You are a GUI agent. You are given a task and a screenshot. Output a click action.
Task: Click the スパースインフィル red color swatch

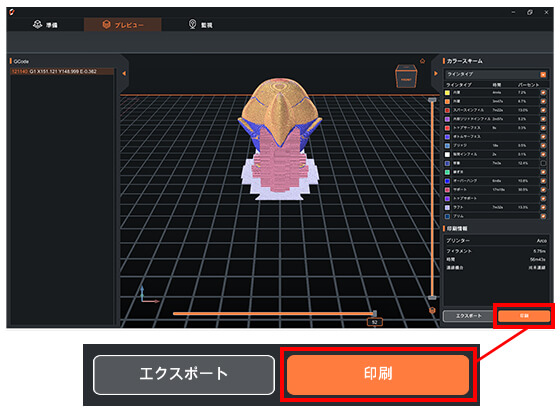[447, 110]
